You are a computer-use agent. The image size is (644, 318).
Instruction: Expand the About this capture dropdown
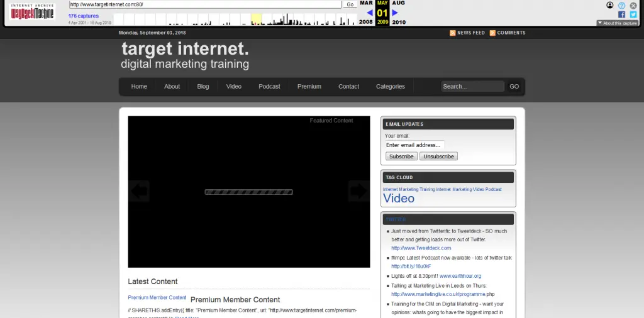click(x=618, y=23)
